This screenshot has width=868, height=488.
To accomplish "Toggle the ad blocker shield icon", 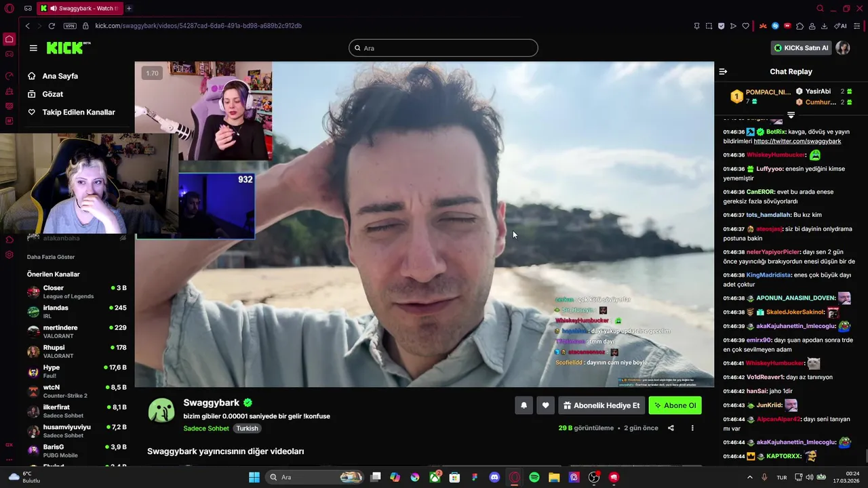I will (721, 26).
